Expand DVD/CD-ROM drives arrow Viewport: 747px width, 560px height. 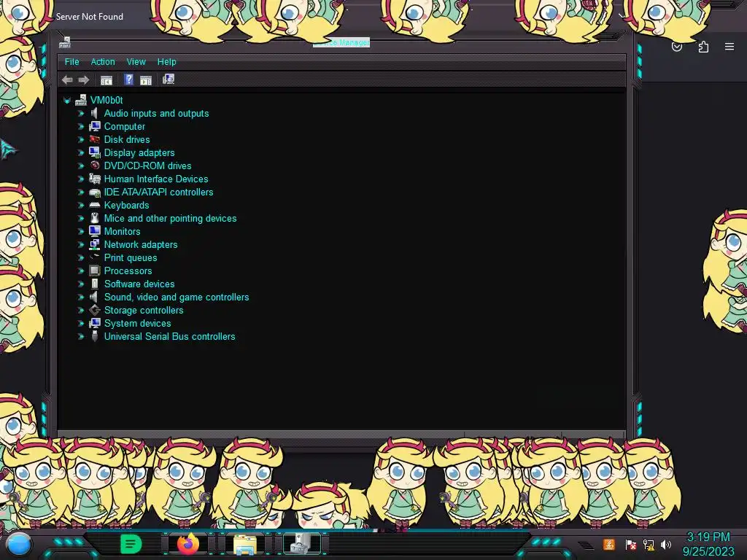click(x=80, y=166)
